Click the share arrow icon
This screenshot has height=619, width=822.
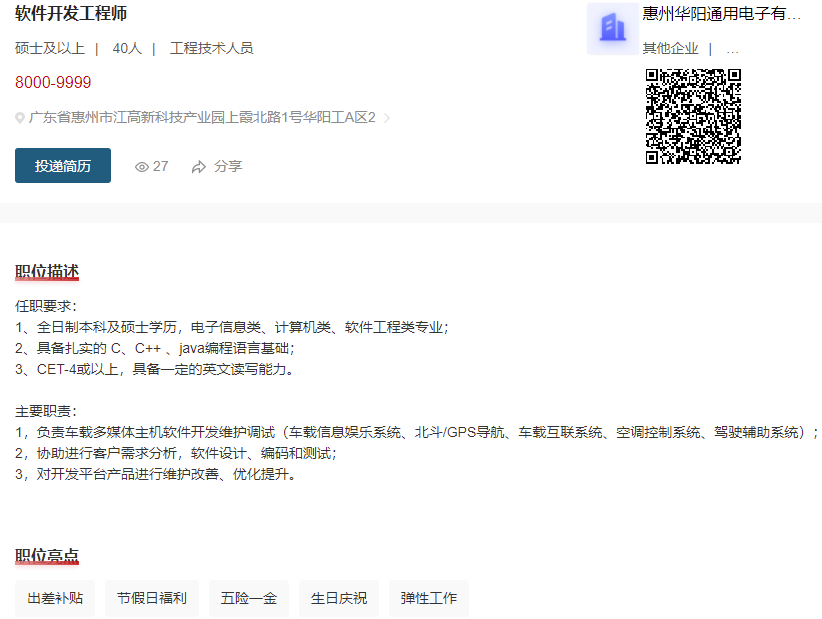click(199, 167)
